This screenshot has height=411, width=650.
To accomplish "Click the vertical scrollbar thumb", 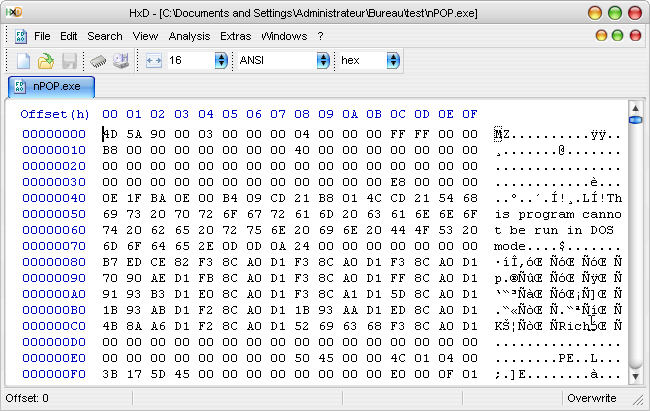I will pos(635,120).
